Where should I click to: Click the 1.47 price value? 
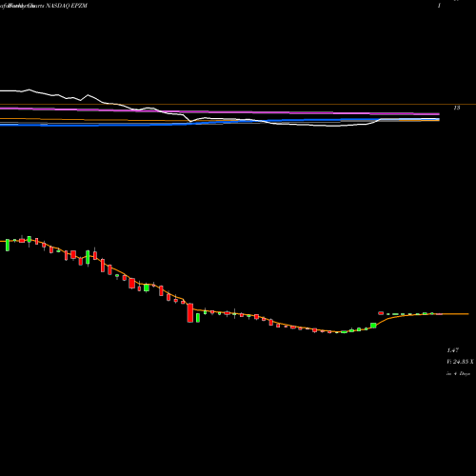tap(452, 350)
